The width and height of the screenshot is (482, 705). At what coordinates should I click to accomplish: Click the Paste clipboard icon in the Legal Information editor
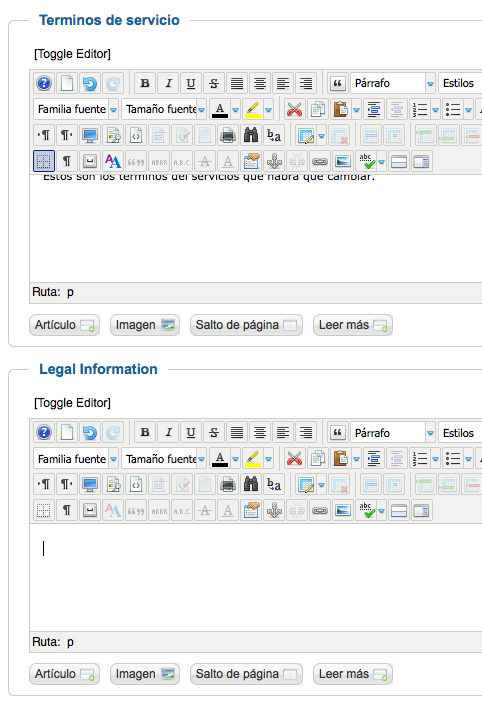(340, 459)
